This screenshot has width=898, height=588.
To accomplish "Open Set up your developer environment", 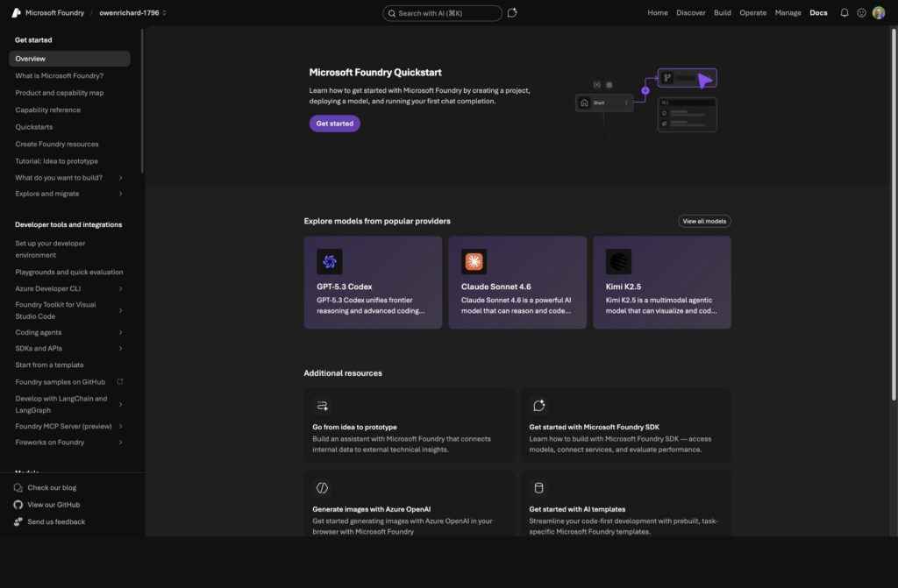I will pos(50,249).
